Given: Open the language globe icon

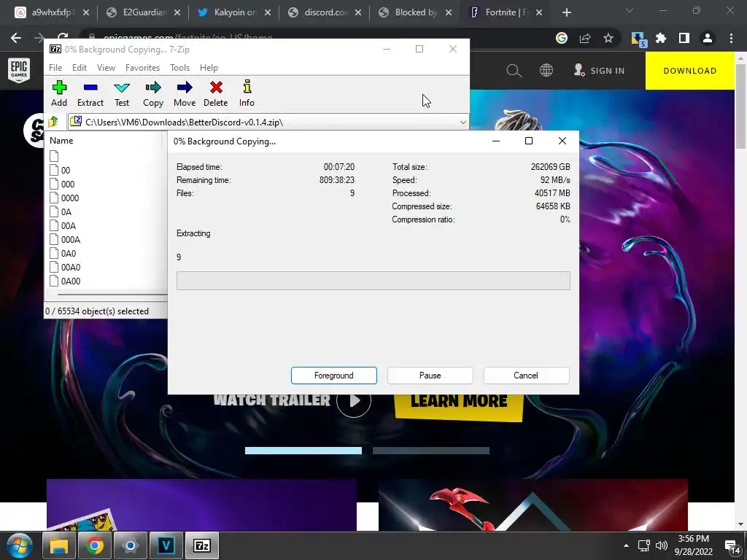Looking at the screenshot, I should click(546, 71).
